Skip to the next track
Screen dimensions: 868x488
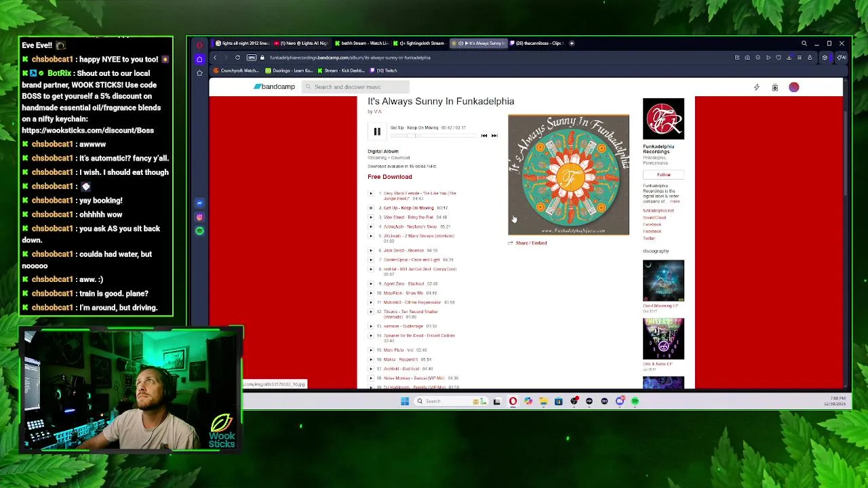(494, 136)
